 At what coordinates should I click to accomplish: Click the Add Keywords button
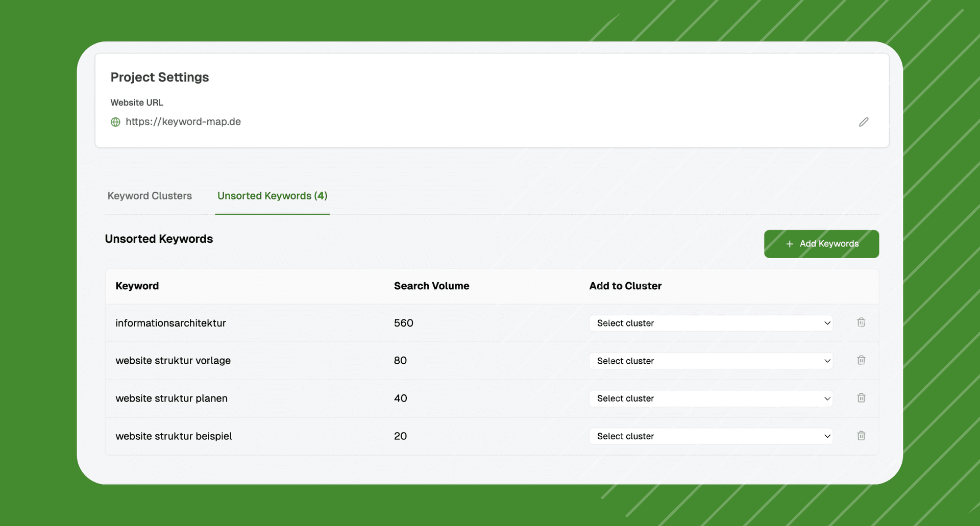(821, 244)
